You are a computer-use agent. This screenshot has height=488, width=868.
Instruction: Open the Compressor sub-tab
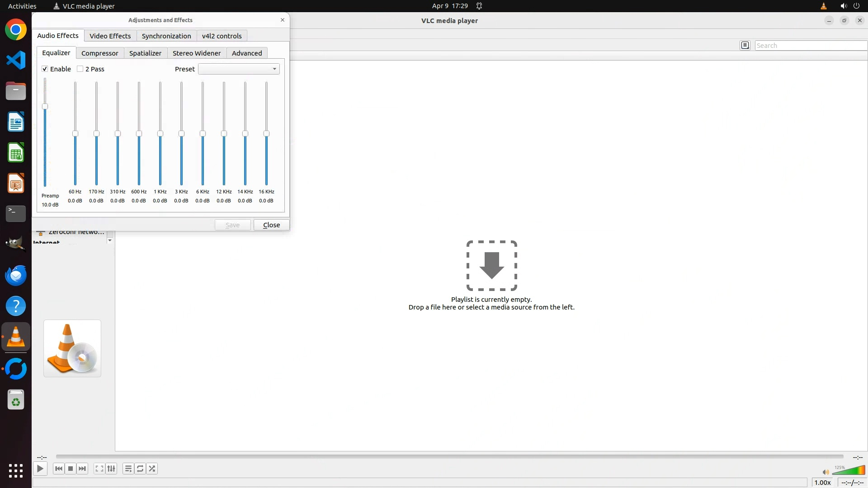click(x=99, y=53)
